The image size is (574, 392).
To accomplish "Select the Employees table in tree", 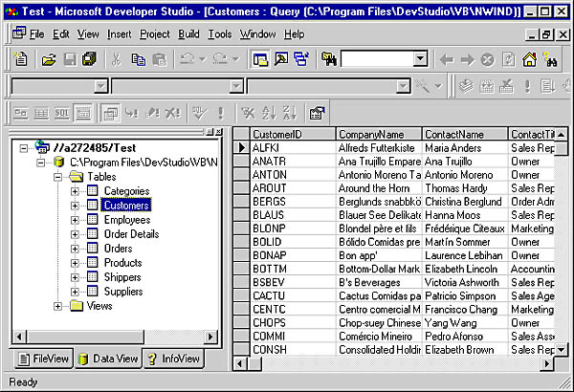I will [126, 220].
